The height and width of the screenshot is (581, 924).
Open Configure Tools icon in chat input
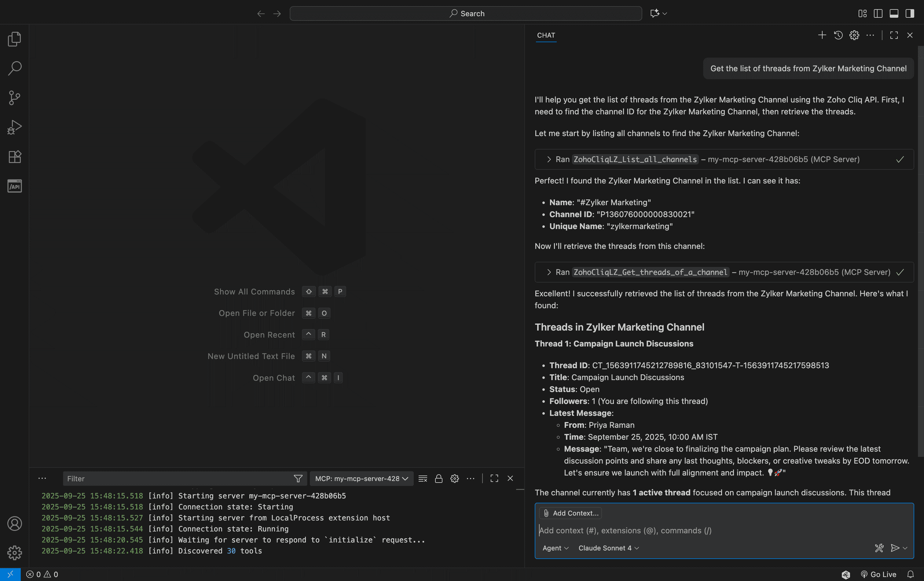879,548
